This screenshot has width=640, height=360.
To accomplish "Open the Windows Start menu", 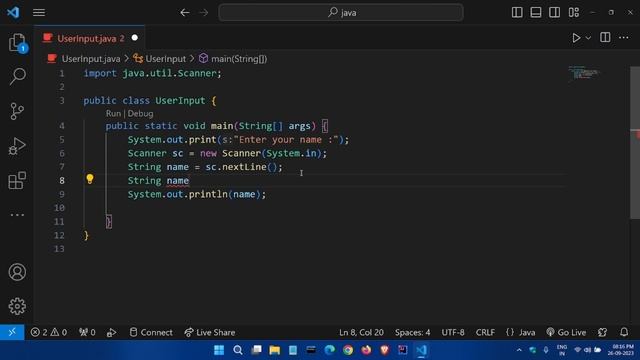I will point(219,350).
